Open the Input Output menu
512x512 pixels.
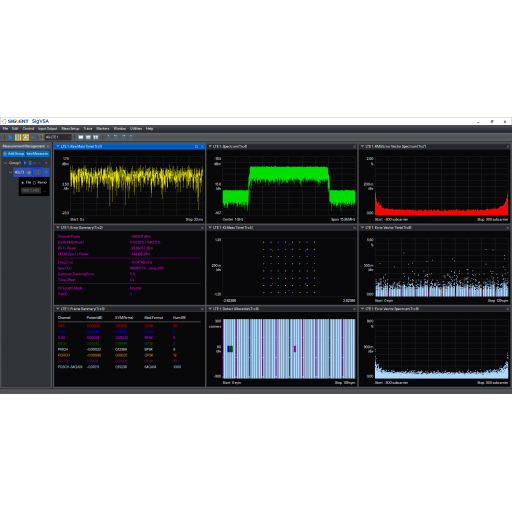47,129
